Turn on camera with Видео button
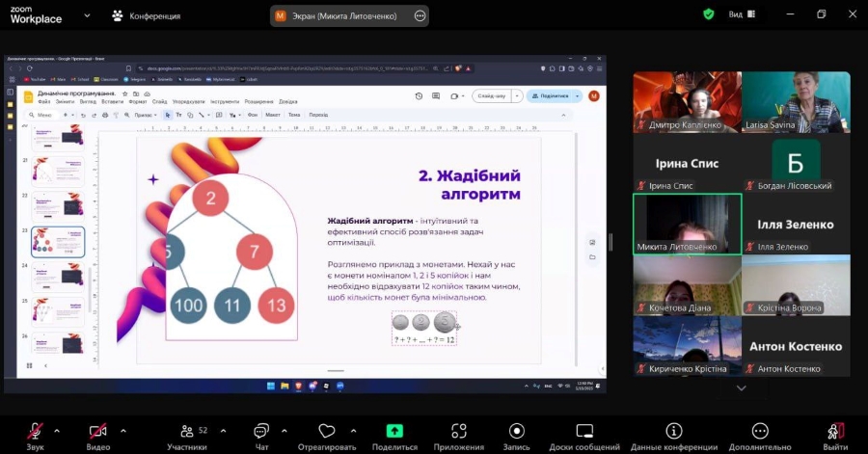 (x=97, y=432)
